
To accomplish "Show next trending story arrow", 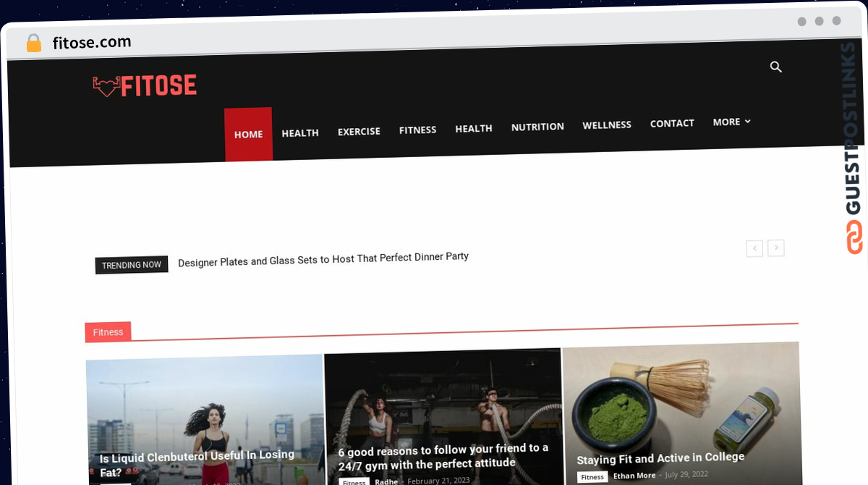I will coord(776,248).
